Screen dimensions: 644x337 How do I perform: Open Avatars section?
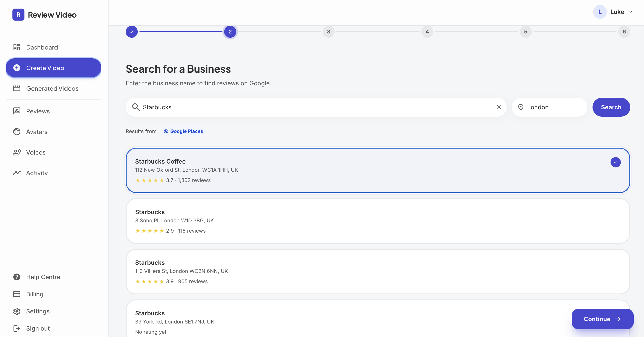click(x=53, y=132)
